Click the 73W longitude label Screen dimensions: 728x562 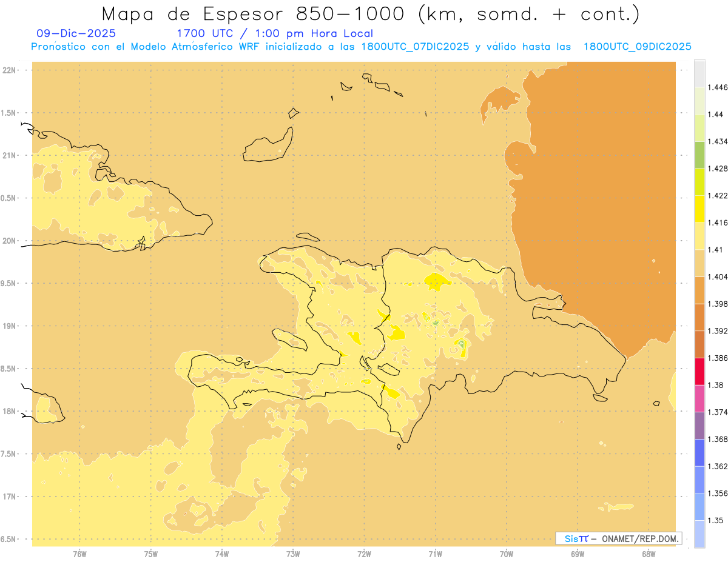293,554
